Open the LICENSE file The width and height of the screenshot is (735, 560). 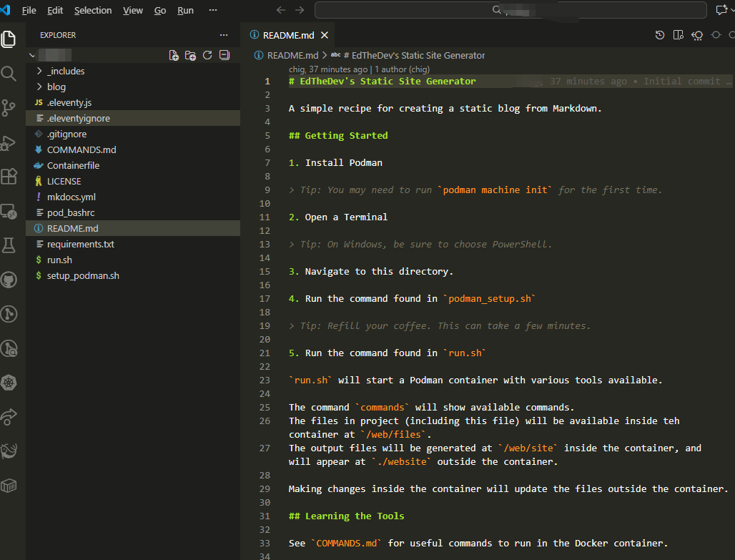point(64,181)
